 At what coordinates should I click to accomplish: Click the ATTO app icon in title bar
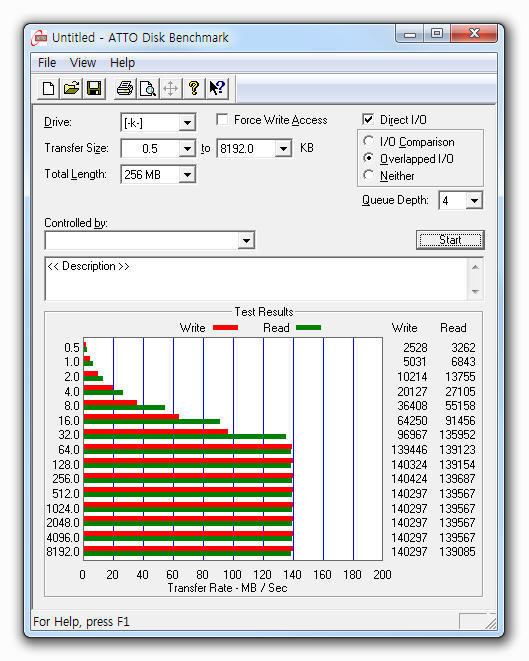coord(39,38)
